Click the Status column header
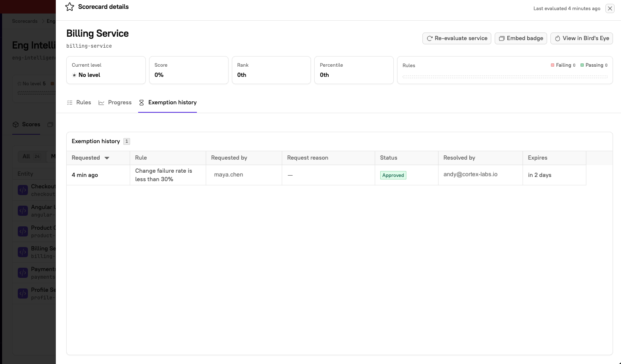The image size is (621, 364). pyautogui.click(x=406, y=158)
